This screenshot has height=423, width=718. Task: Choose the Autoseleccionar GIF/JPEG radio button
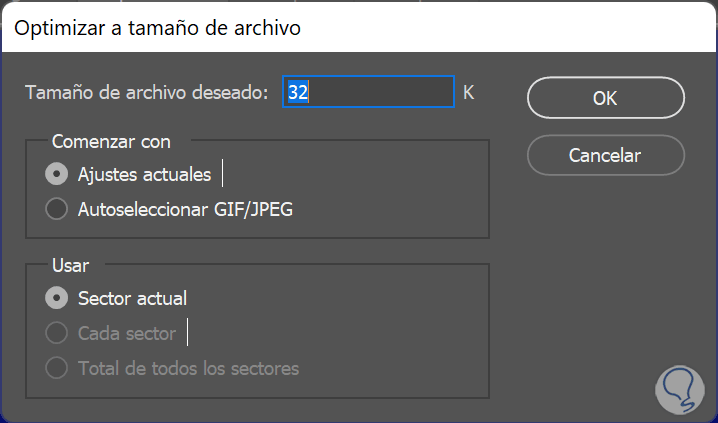click(x=58, y=210)
